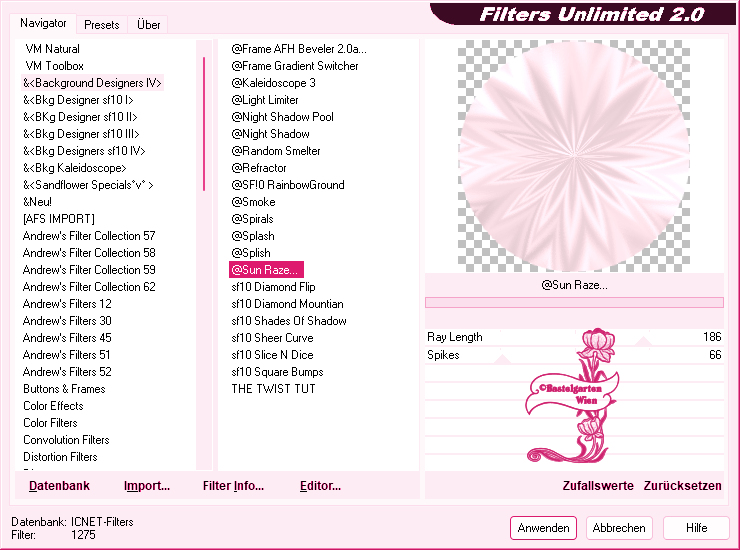This screenshot has width=740, height=550.
Task: Choose @Light Limiter filter
Action: 265,100
